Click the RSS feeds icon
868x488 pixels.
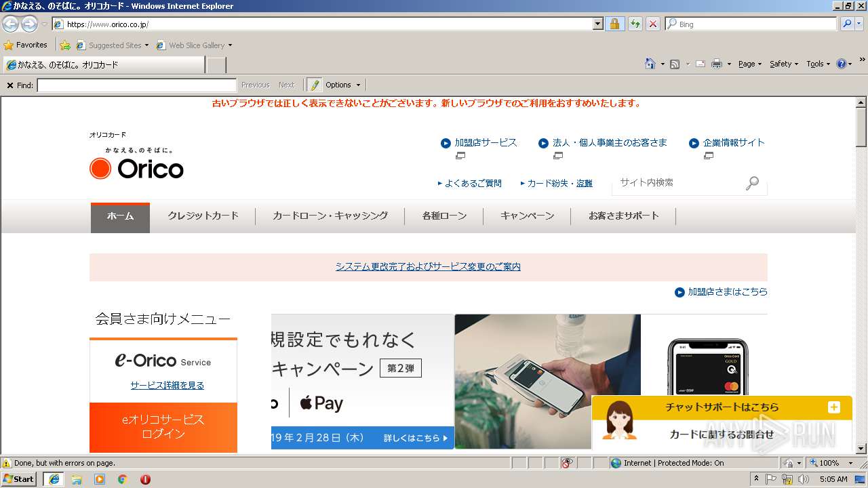coord(675,64)
